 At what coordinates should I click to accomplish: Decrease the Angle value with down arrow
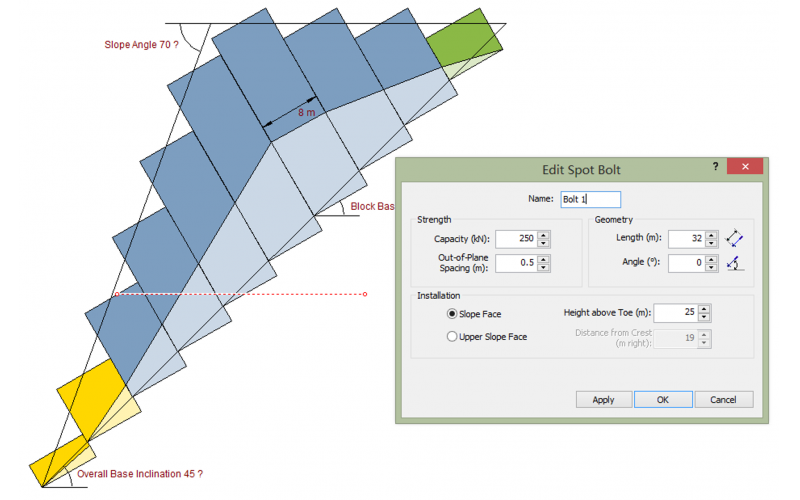pyautogui.click(x=711, y=268)
